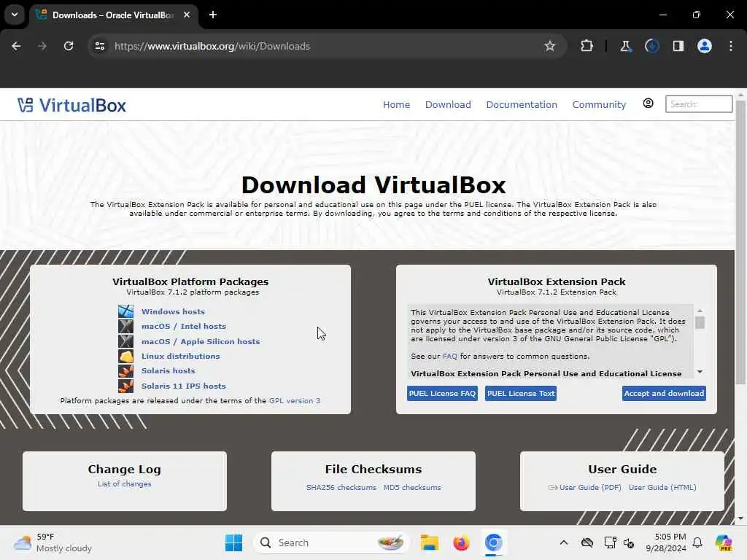The image size is (747, 560).
Task: Reload the page
Action: click(69, 46)
